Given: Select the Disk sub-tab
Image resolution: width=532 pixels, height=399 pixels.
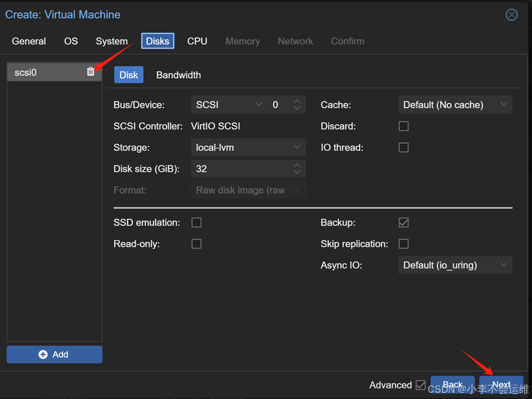Looking at the screenshot, I should click(x=129, y=75).
